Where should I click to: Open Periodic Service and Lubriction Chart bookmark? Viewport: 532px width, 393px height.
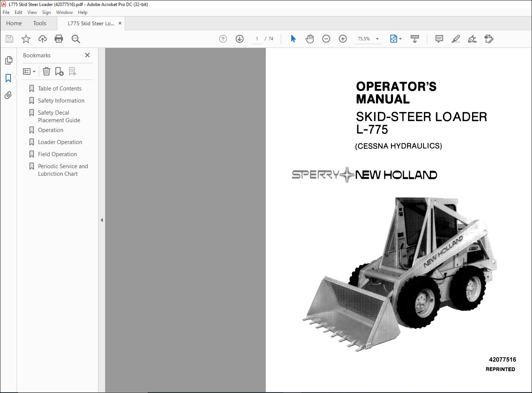point(63,170)
